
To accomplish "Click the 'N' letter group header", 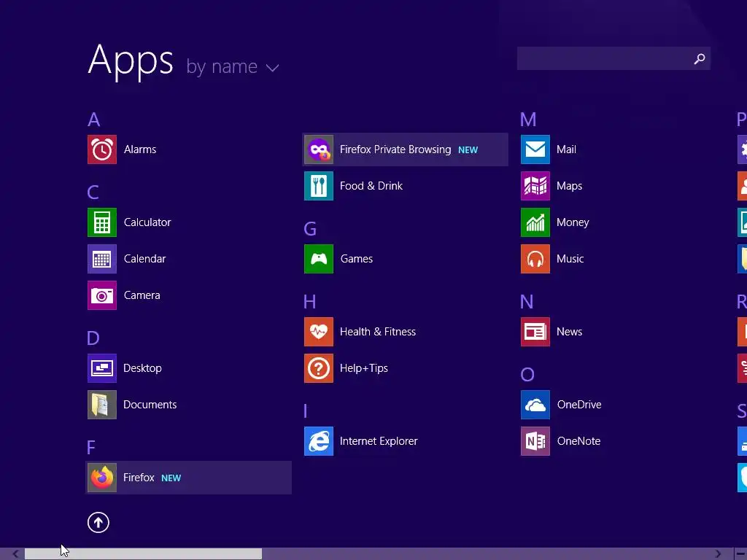I will point(527,302).
